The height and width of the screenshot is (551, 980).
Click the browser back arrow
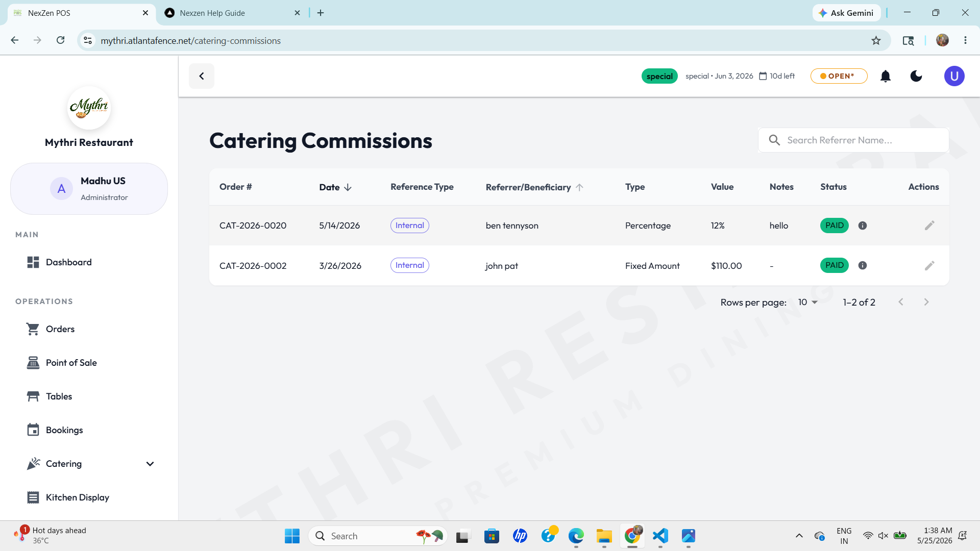tap(15, 40)
